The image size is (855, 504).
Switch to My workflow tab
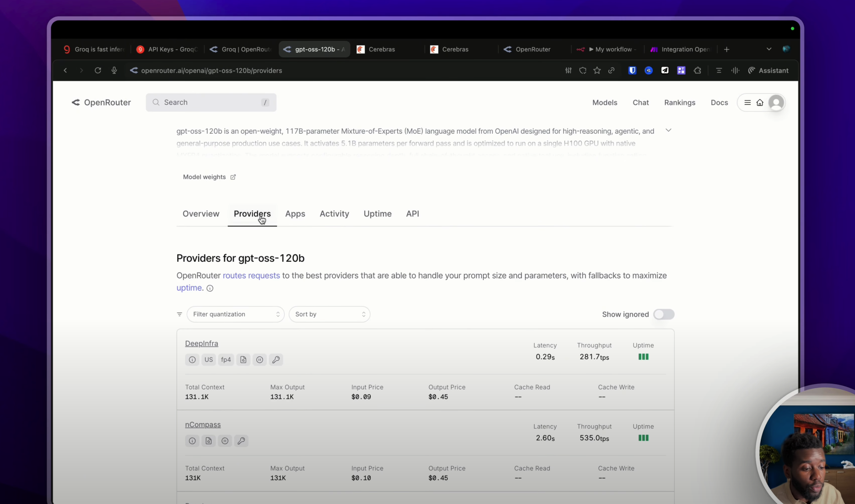[607, 49]
